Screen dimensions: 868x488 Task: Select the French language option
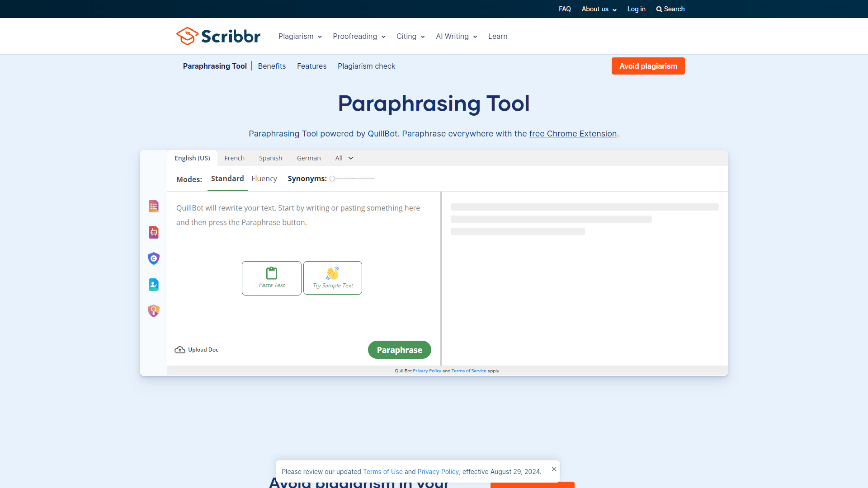[234, 158]
